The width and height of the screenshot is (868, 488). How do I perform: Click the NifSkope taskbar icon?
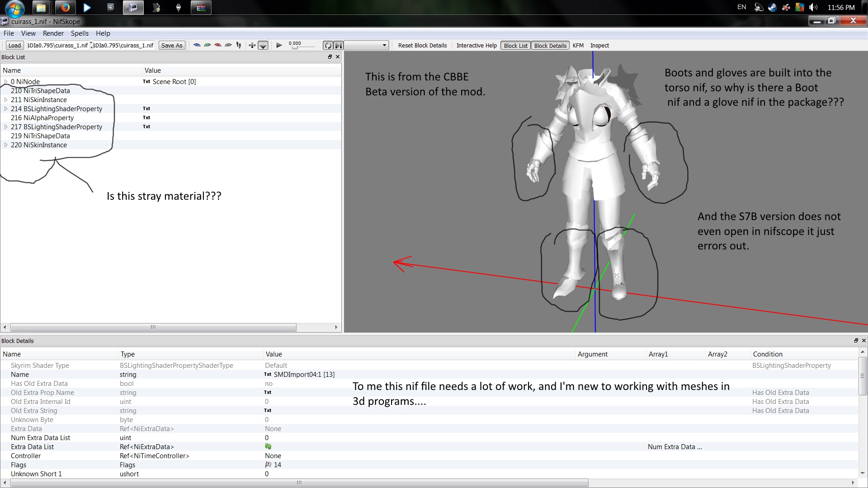click(x=133, y=8)
